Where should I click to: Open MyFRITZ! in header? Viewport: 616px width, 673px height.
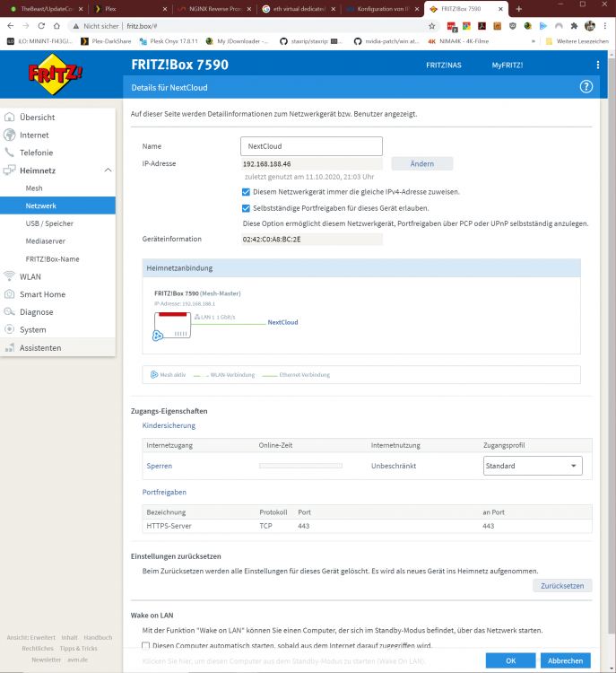pos(507,66)
